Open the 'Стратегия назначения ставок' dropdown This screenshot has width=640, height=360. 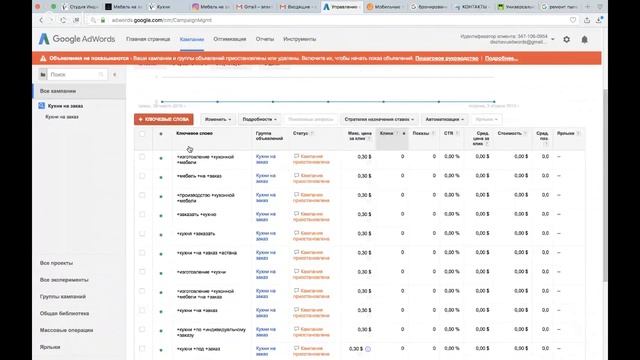pos(379,119)
